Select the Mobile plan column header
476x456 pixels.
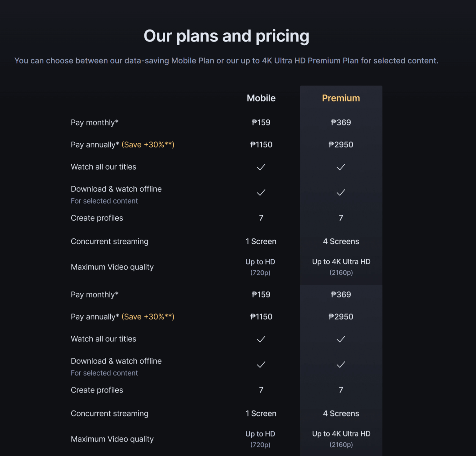261,98
